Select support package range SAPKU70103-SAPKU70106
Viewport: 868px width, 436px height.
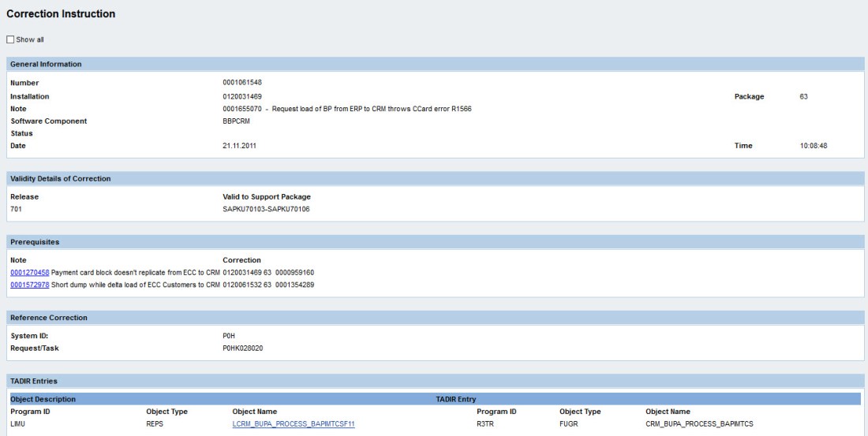coord(267,209)
